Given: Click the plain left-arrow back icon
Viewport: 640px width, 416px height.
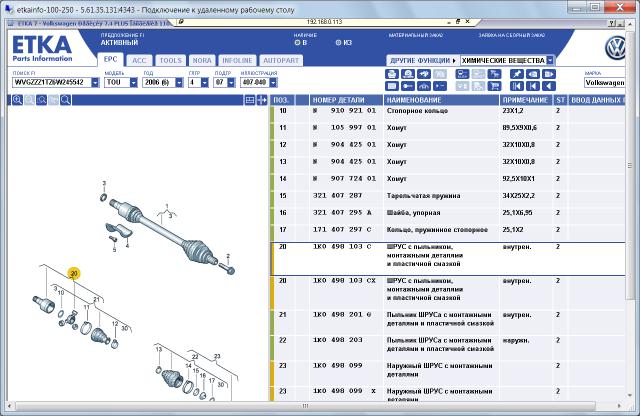Looking at the screenshot, I should pyautogui.click(x=549, y=86).
